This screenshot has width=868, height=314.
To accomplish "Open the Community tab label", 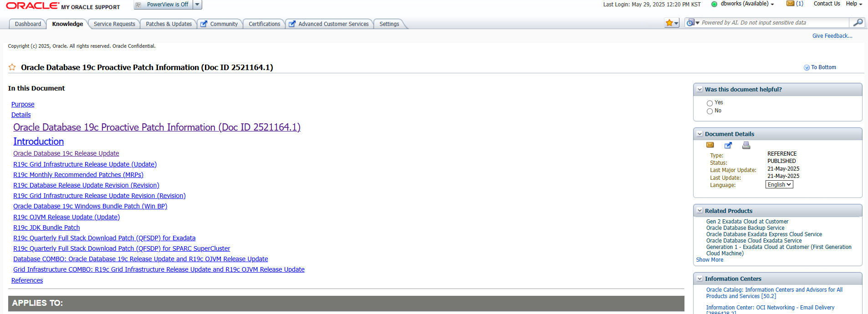I will (x=224, y=24).
